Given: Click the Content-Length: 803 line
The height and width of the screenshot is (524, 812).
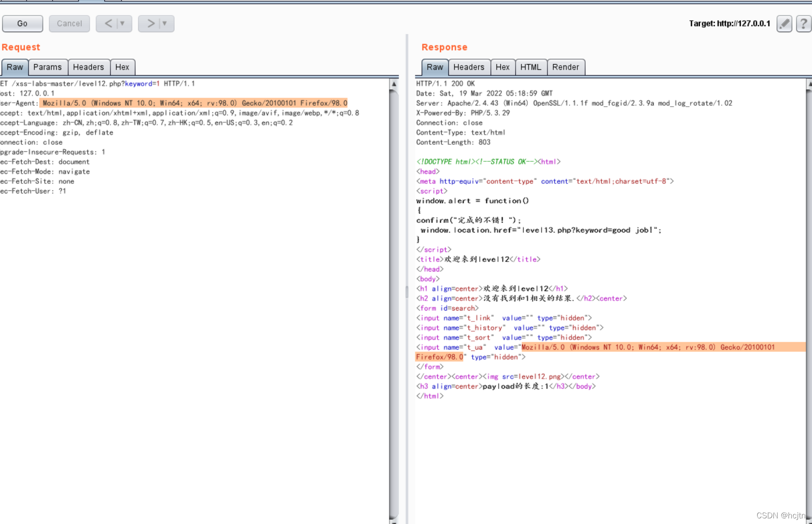Looking at the screenshot, I should point(453,142).
